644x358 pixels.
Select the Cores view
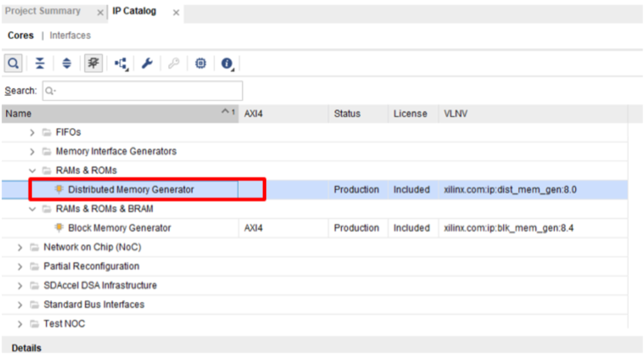[x=21, y=36]
